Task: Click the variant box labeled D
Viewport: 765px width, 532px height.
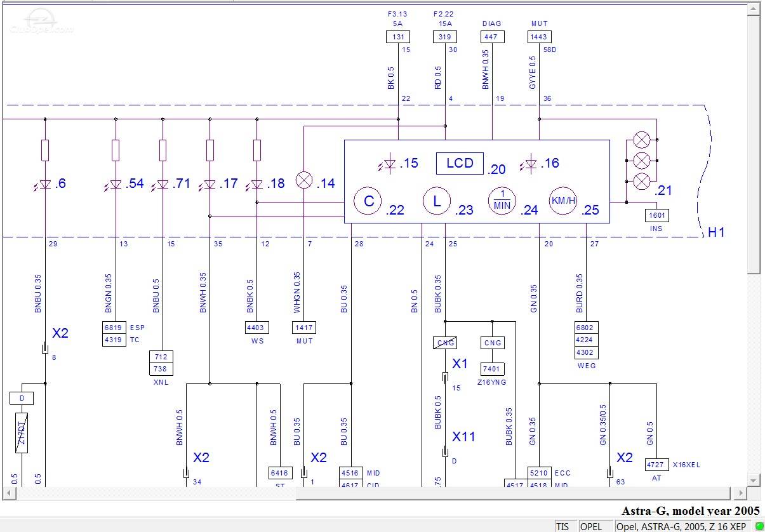Action: click(x=22, y=398)
